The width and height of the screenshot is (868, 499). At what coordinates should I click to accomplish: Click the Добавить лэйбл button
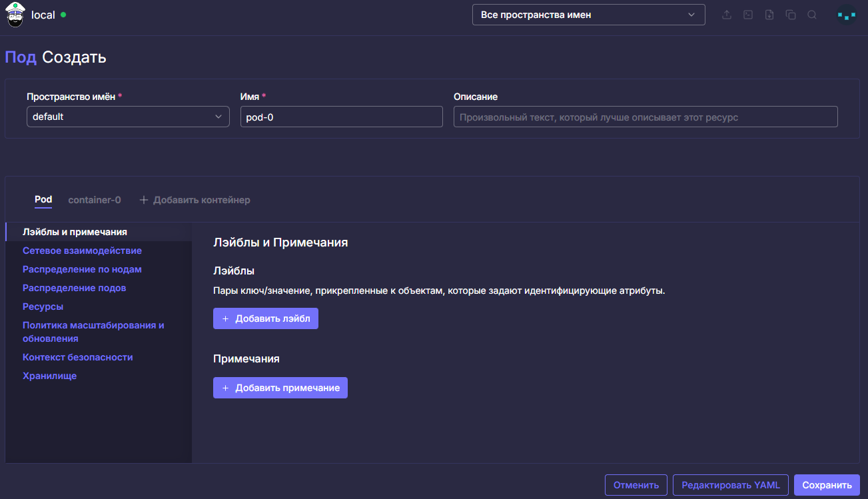[266, 318]
